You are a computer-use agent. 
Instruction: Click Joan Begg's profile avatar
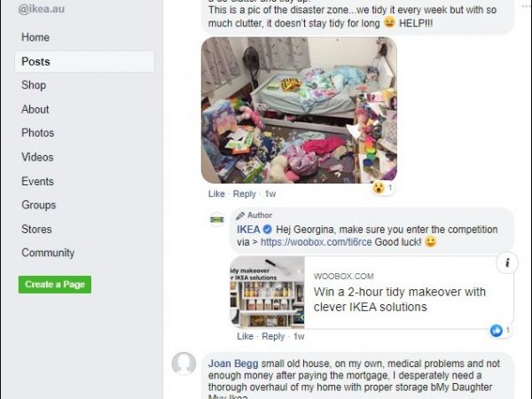tap(184, 364)
